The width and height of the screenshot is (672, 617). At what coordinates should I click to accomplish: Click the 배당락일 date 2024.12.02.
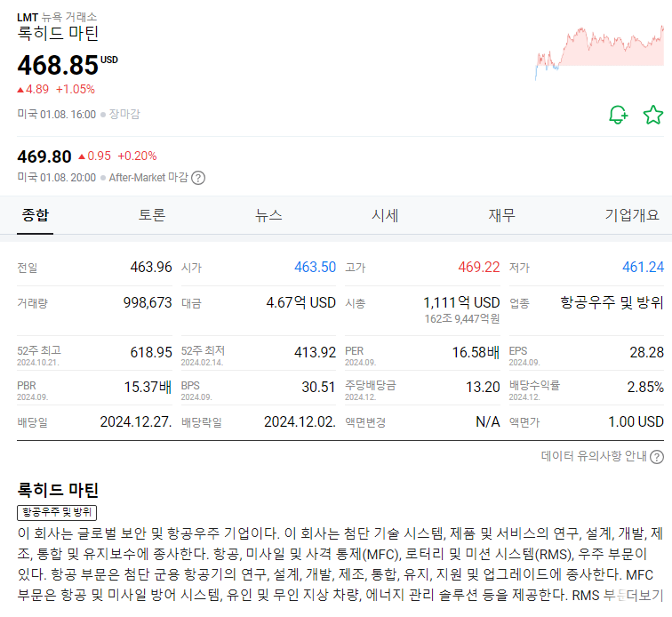pos(300,422)
